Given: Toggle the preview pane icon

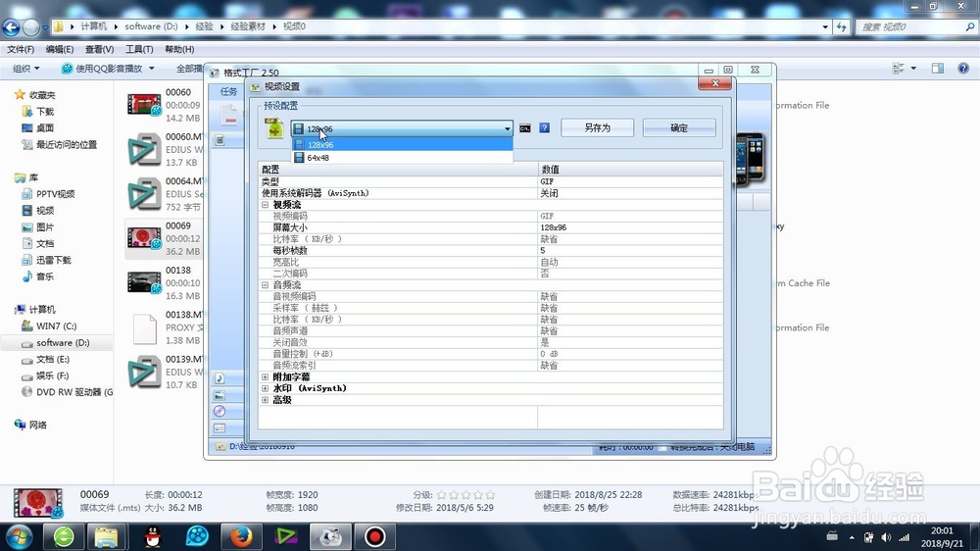Looking at the screenshot, I should pos(938,69).
